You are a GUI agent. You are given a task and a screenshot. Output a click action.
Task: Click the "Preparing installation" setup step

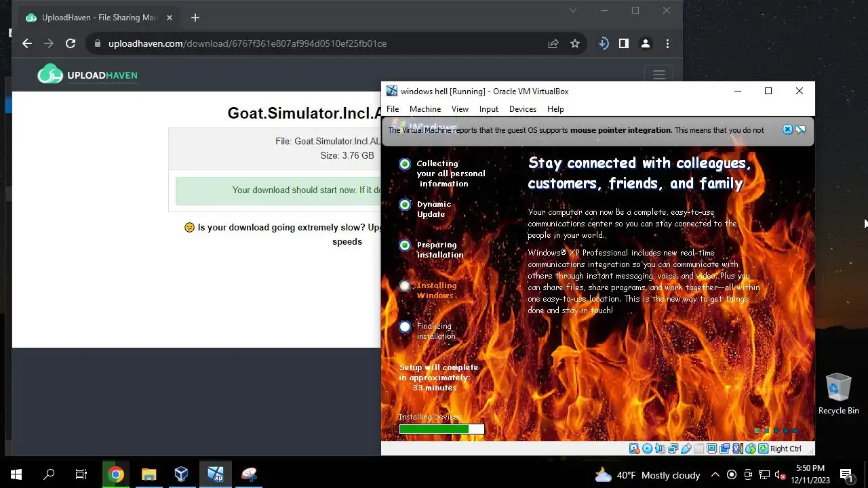click(440, 249)
